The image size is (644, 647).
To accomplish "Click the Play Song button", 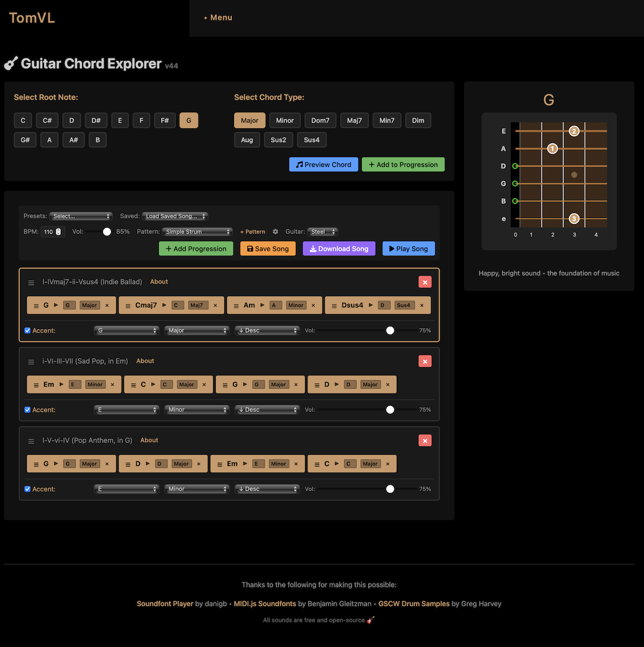I will coord(408,248).
